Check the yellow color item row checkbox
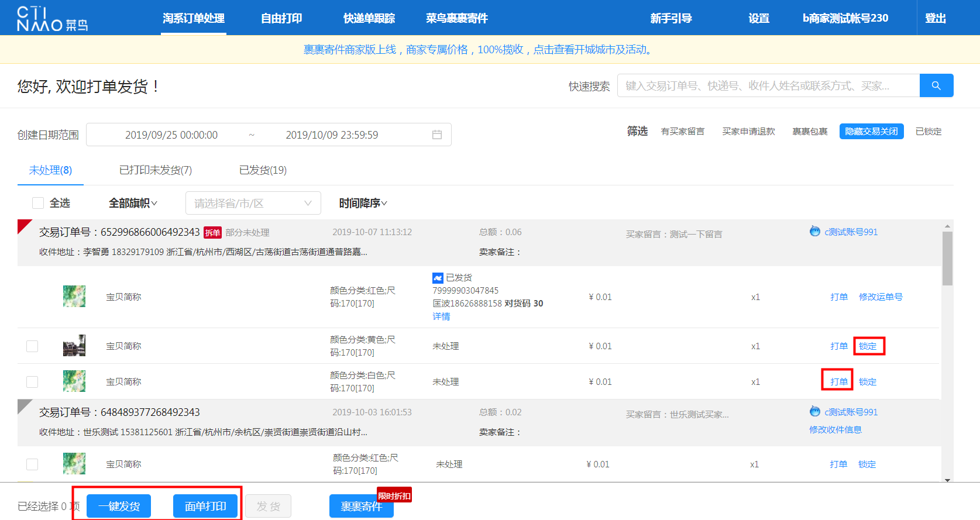980x520 pixels. coord(32,346)
